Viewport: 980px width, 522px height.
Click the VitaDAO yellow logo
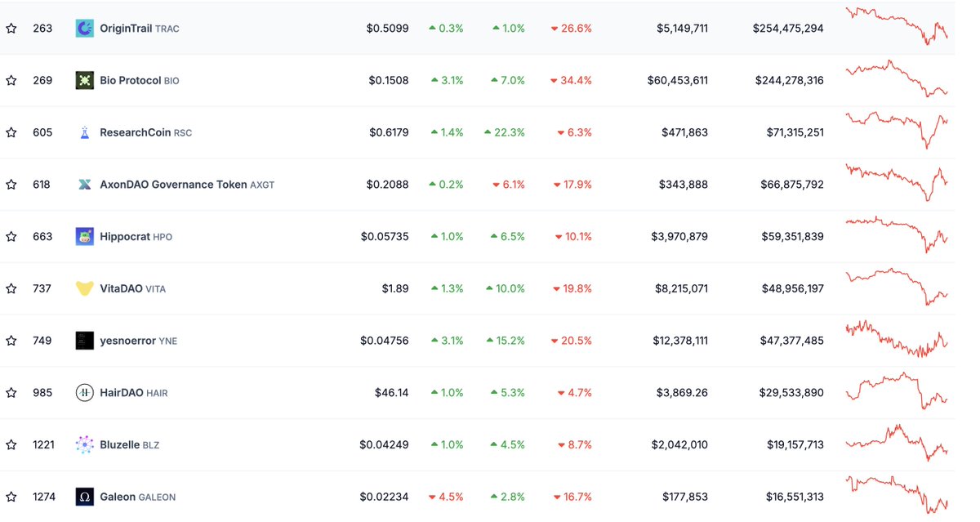pos(85,288)
